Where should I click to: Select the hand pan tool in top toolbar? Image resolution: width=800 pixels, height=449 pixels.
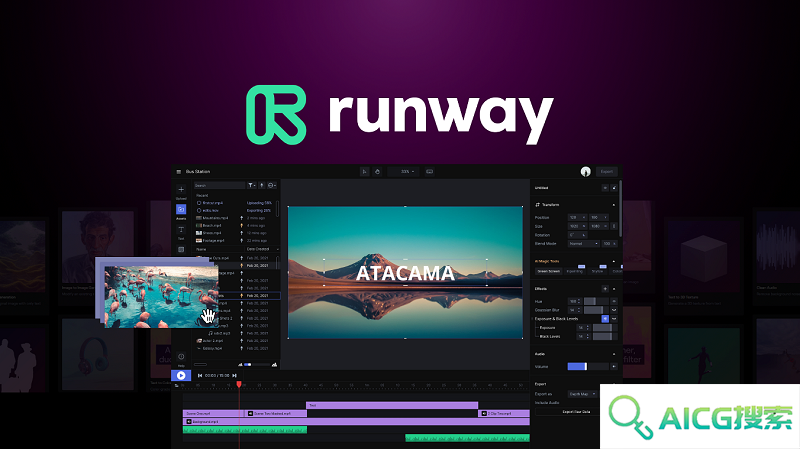377,171
